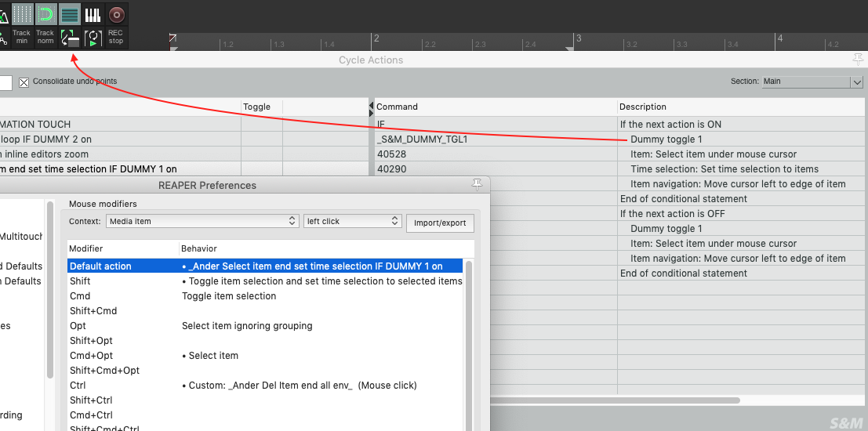This screenshot has height=431, width=868.
Task: Select the _S&M_DUMMY_TGL1 command cell
Action: 496,139
